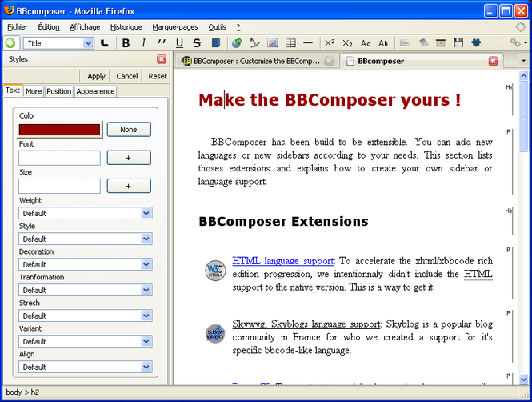
Task: Toggle bold formatting
Action: click(x=126, y=43)
